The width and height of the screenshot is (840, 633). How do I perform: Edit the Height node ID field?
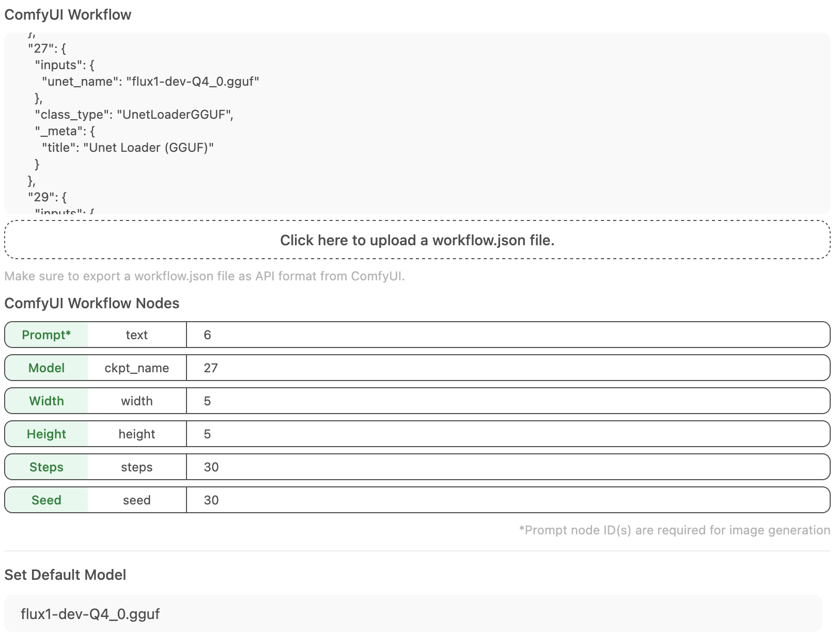[x=508, y=434]
